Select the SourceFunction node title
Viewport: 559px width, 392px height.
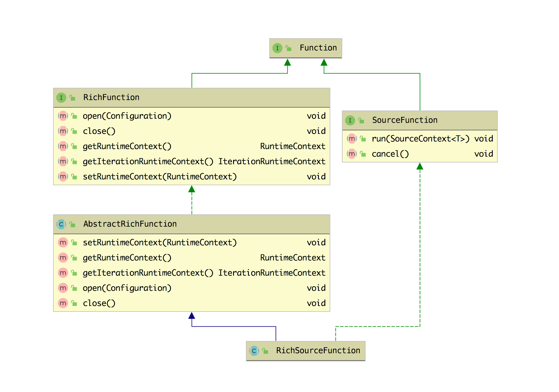tap(405, 120)
